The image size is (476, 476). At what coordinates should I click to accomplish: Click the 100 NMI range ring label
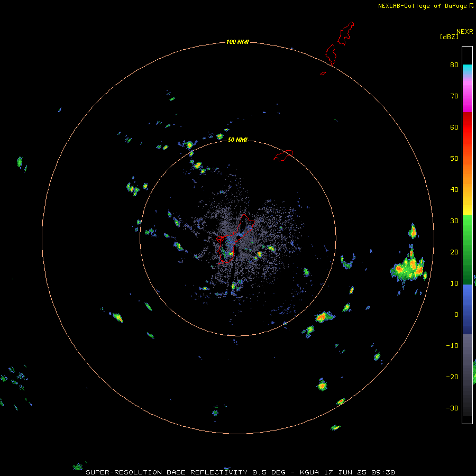click(237, 42)
